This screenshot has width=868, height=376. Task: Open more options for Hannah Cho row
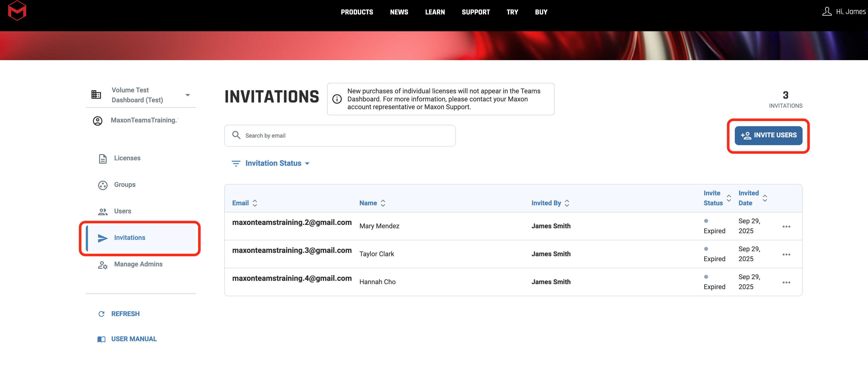click(x=786, y=282)
